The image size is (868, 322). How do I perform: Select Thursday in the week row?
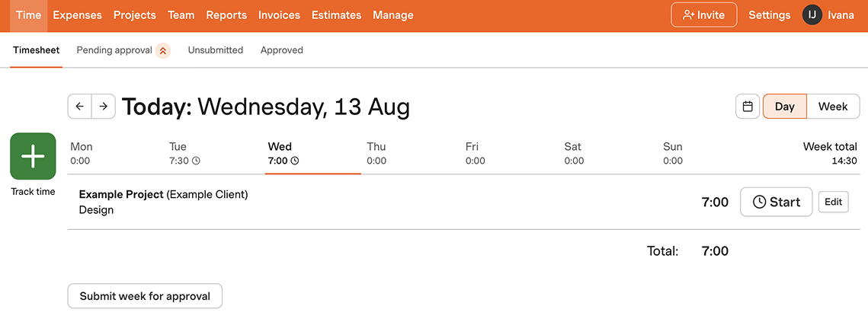pyautogui.click(x=376, y=153)
